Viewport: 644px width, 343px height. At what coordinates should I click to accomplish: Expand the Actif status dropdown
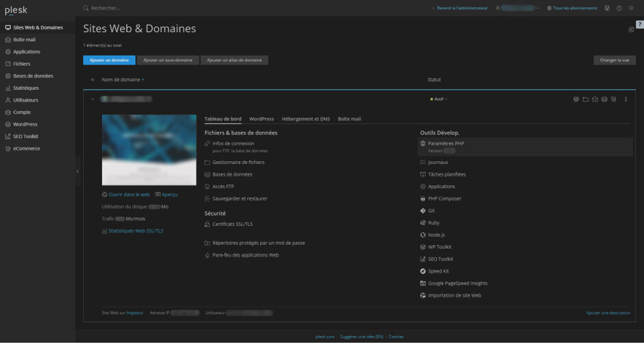(438, 99)
